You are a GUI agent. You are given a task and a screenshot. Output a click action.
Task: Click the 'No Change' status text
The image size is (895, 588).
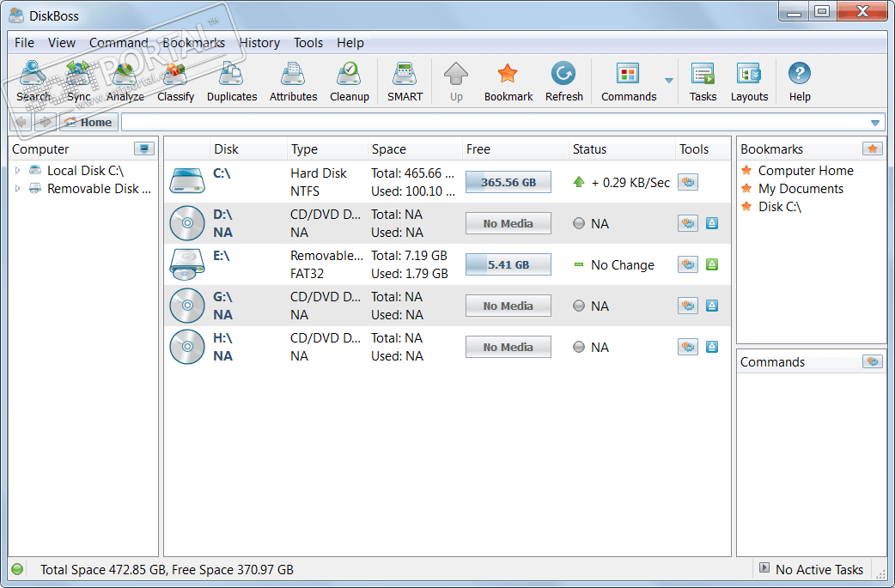[x=622, y=265]
